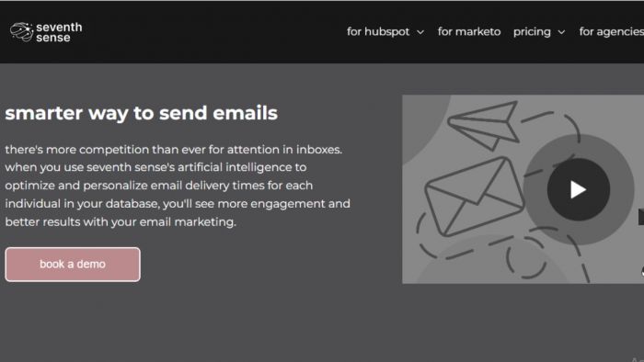The image size is (644, 362).
Task: Click the small dashed circle in video thumbnail
Action: point(525,257)
